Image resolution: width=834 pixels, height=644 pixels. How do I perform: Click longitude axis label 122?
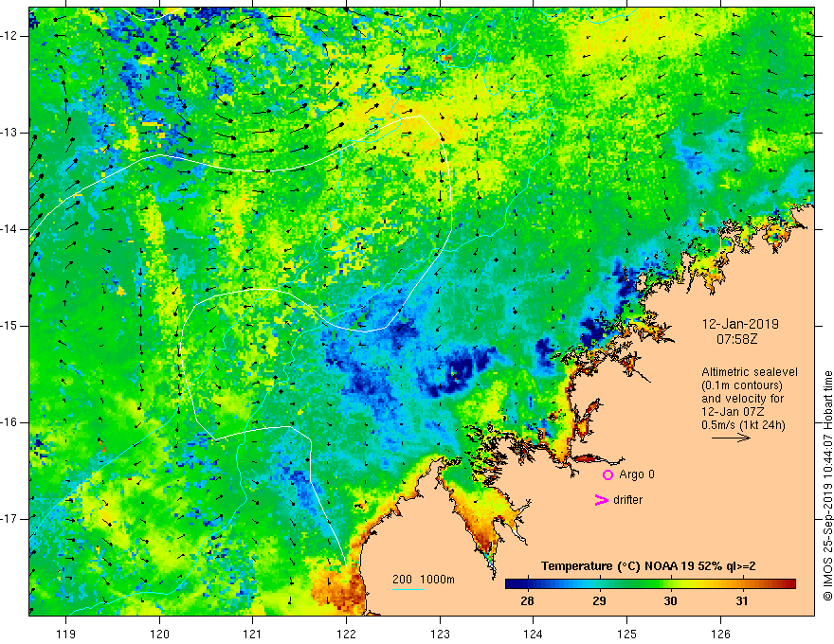(x=346, y=634)
